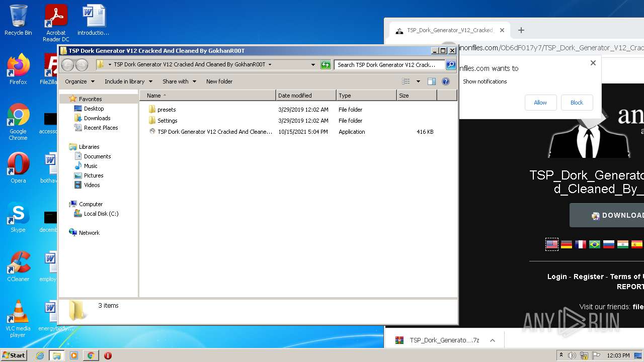Click the Register link on anonfiles page
This screenshot has height=362, width=644.
[589, 277]
